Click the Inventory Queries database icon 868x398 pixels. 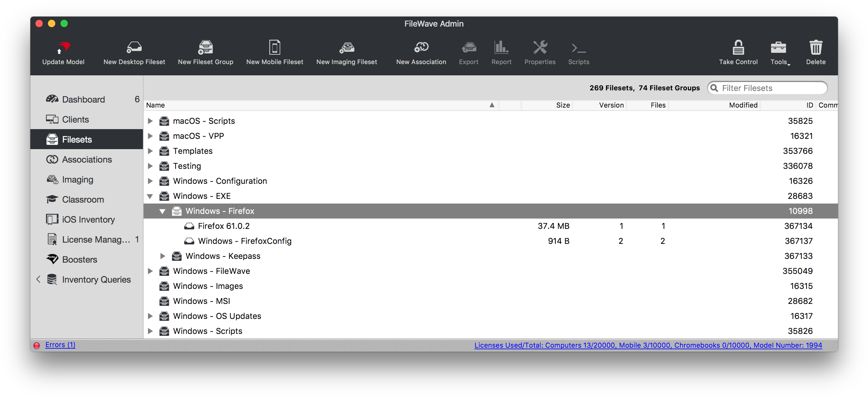click(52, 280)
